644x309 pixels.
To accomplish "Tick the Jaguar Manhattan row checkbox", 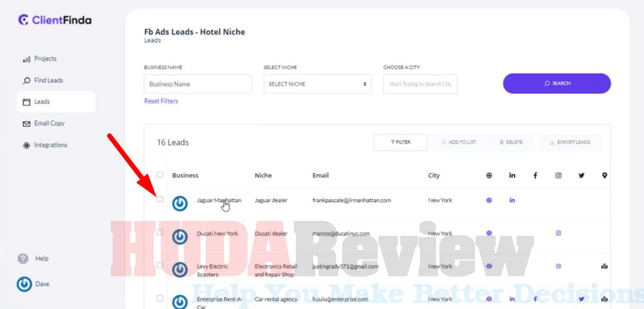I will 160,200.
